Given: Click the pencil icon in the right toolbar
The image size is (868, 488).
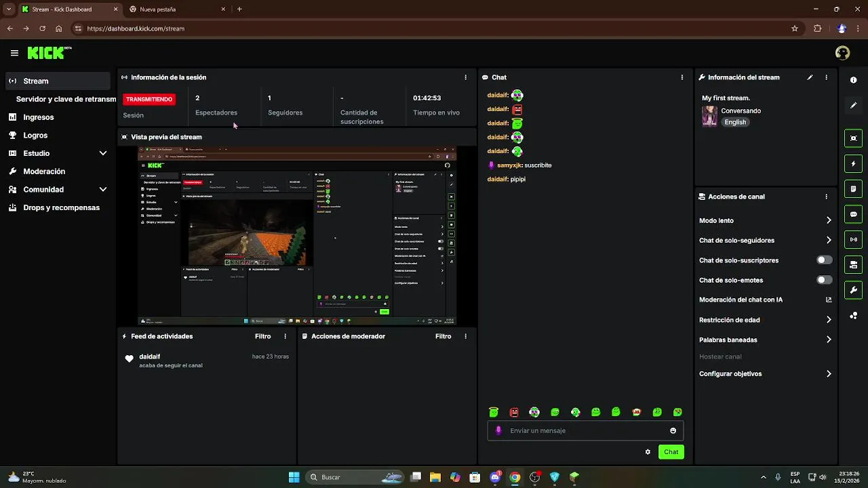Looking at the screenshot, I should (853, 106).
